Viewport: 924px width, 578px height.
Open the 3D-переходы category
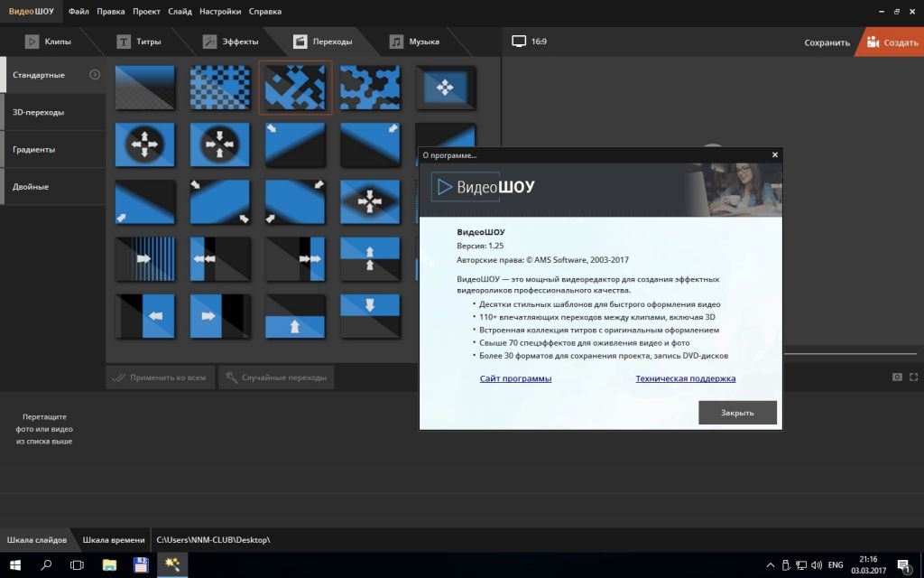tap(38, 112)
